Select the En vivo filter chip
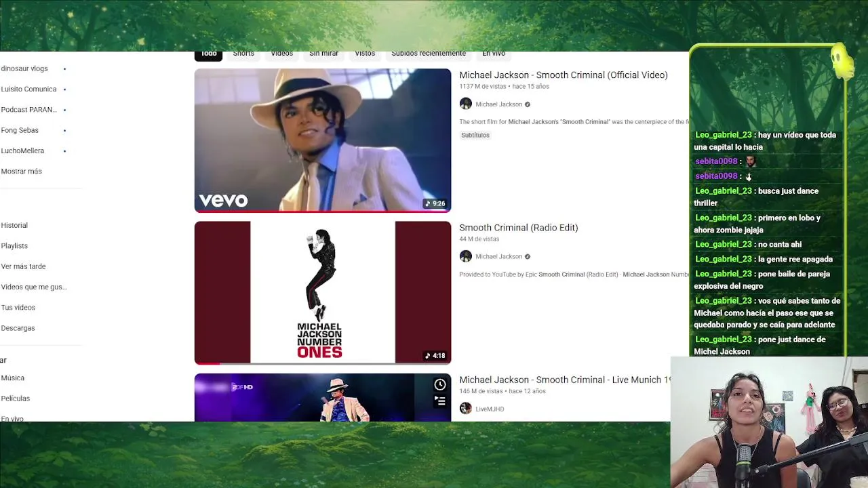 pyautogui.click(x=494, y=54)
